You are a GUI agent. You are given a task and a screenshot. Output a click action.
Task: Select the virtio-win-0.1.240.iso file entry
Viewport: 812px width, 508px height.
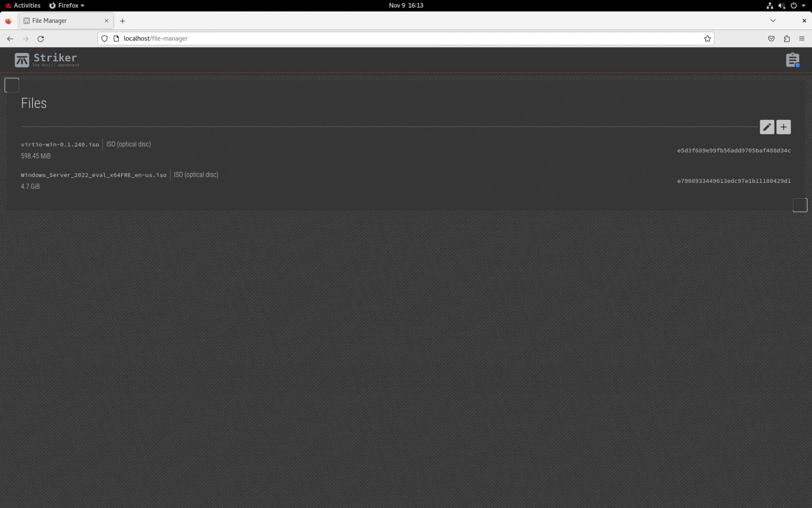[x=60, y=145]
